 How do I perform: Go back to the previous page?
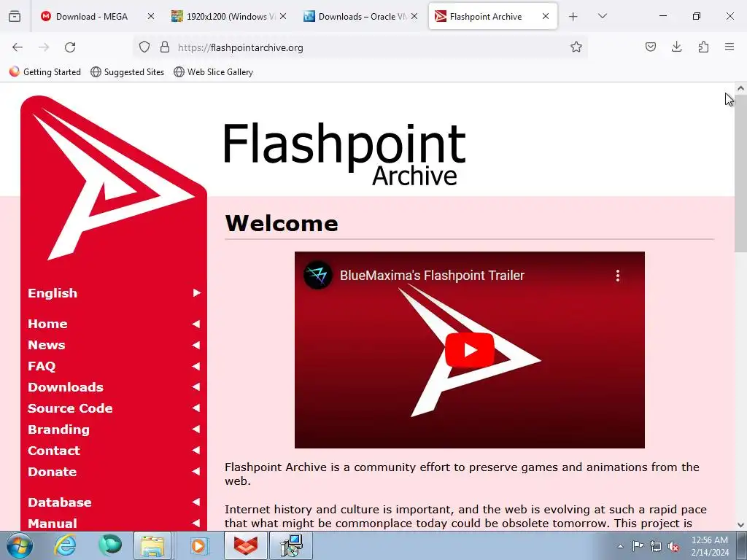pyautogui.click(x=18, y=47)
